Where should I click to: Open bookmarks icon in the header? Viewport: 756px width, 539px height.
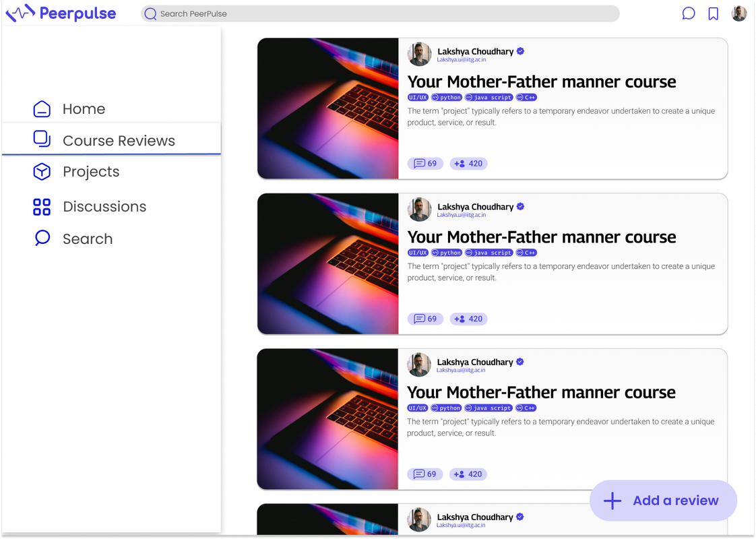click(x=713, y=13)
